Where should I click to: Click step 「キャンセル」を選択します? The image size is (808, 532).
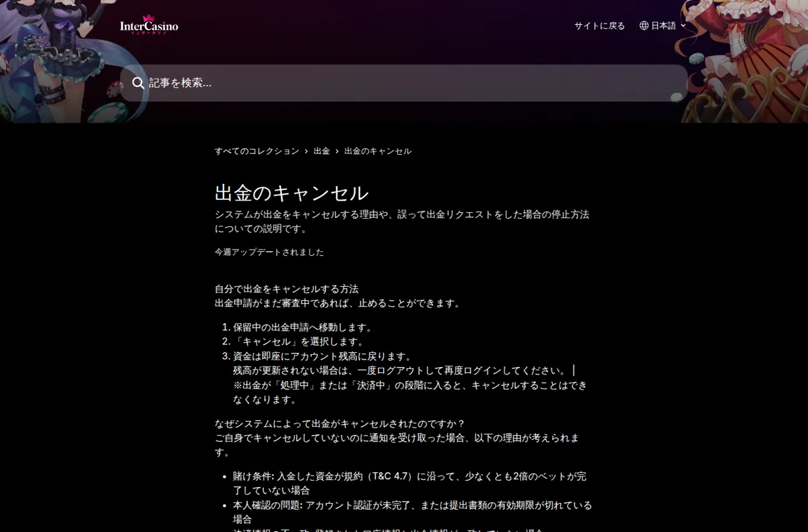[x=299, y=341]
